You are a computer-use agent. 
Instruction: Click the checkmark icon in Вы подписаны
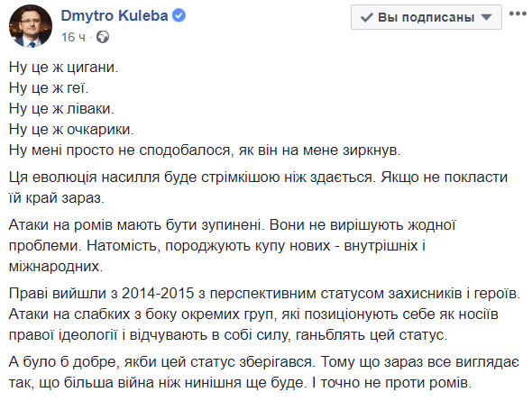click(366, 17)
